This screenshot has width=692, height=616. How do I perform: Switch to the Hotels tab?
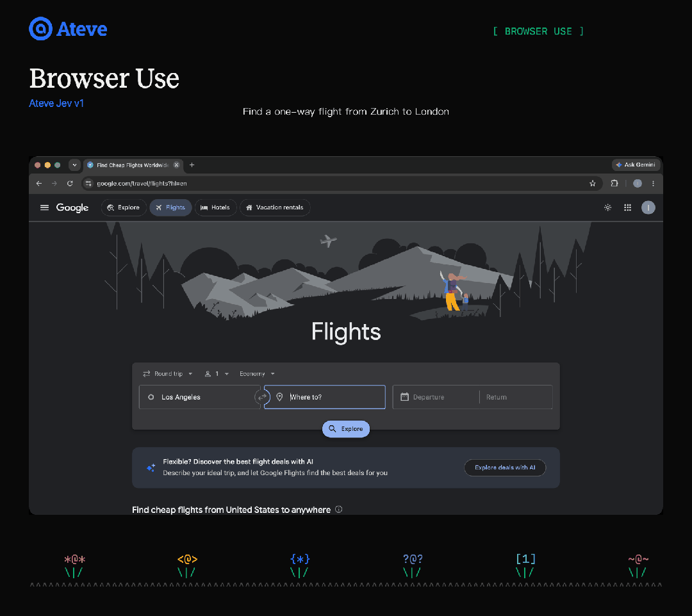click(215, 207)
